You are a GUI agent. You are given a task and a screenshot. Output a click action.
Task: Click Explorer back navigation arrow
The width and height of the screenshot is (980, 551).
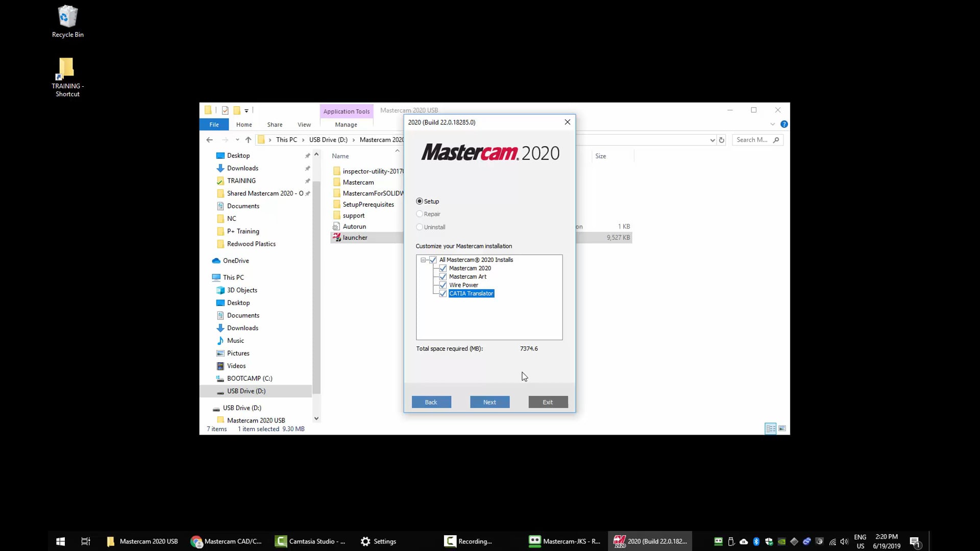pyautogui.click(x=209, y=140)
